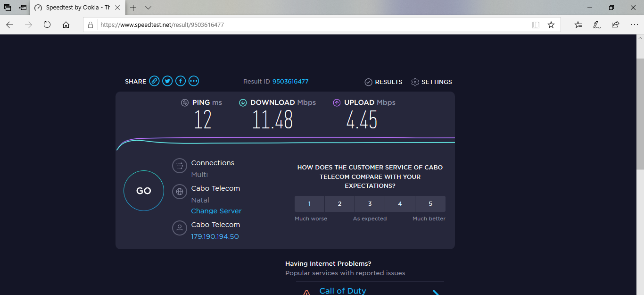Expand the tab preview chevron

pyautogui.click(x=148, y=8)
